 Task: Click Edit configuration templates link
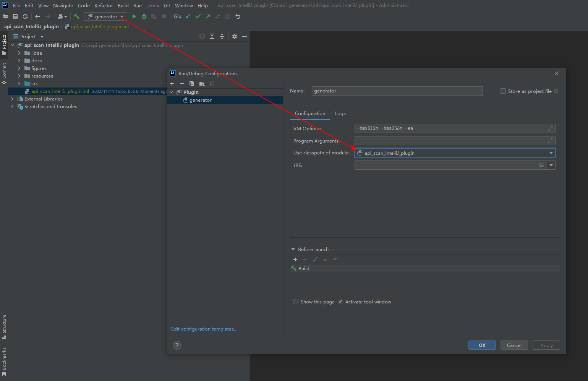coord(204,329)
